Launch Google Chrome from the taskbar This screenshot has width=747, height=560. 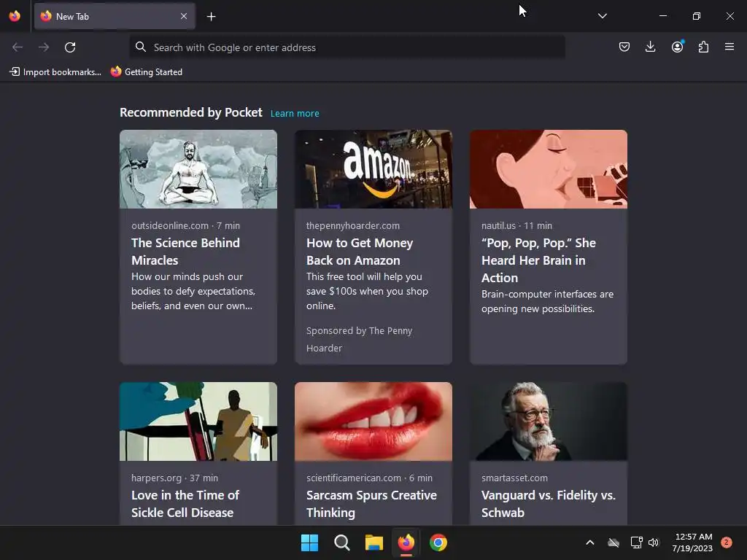[x=438, y=542]
